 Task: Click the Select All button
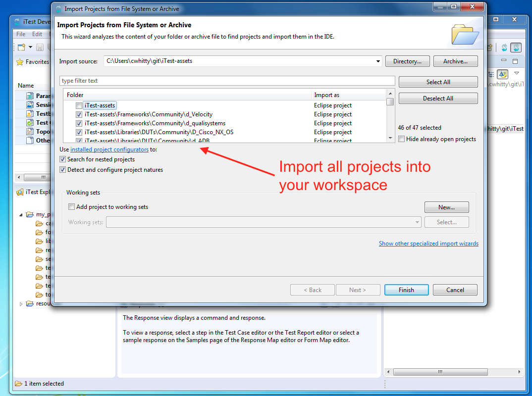click(438, 82)
